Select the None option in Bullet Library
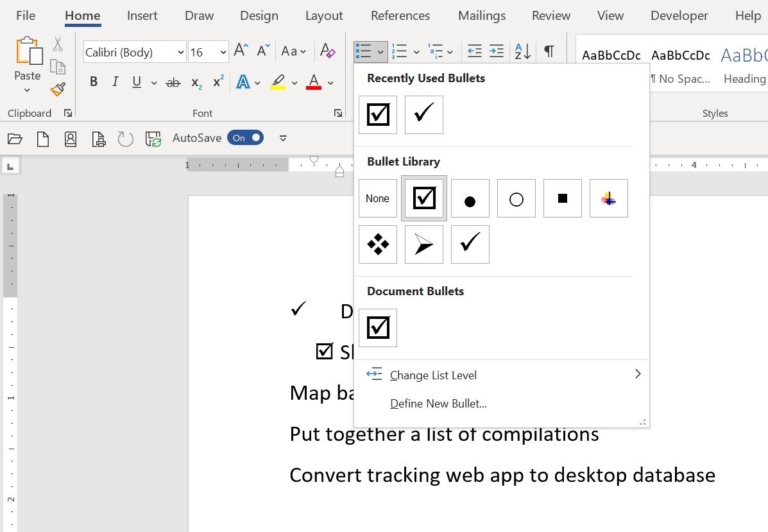Image resolution: width=768 pixels, height=532 pixels. tap(377, 198)
